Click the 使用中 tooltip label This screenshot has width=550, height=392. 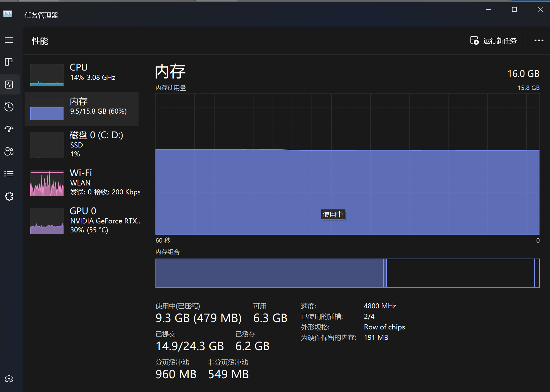(x=333, y=215)
